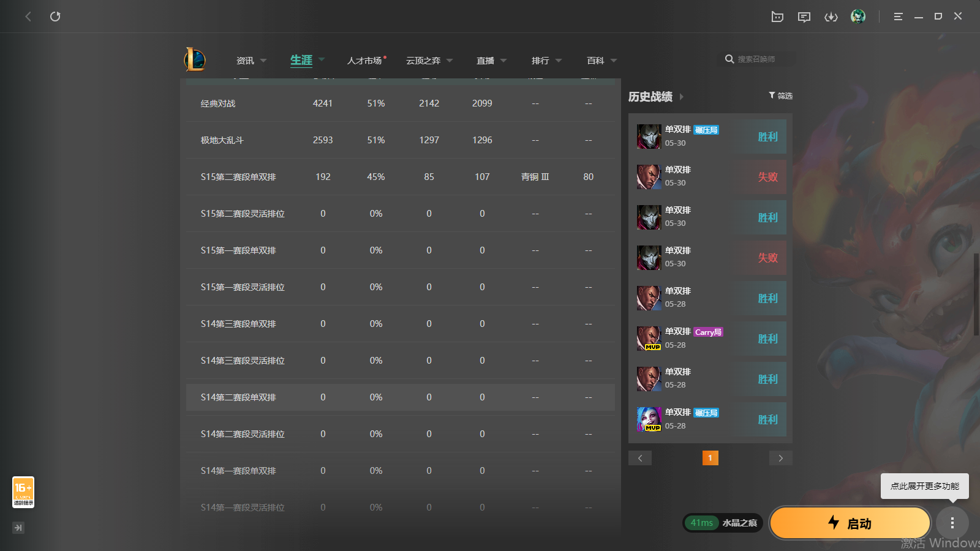
Task: Expand the 云顶之弈 dropdown menu
Action: pyautogui.click(x=450, y=61)
